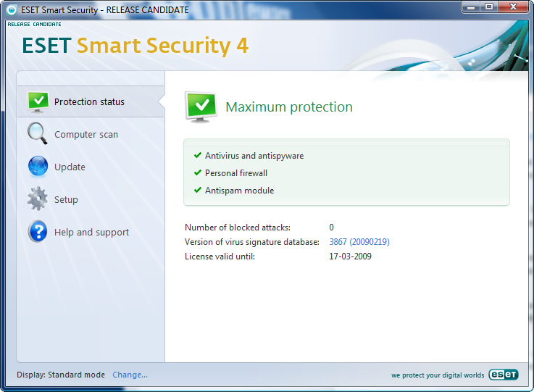The height and width of the screenshot is (392, 534).
Task: Click the green checkmark beside Antispam module
Action: pyautogui.click(x=198, y=190)
